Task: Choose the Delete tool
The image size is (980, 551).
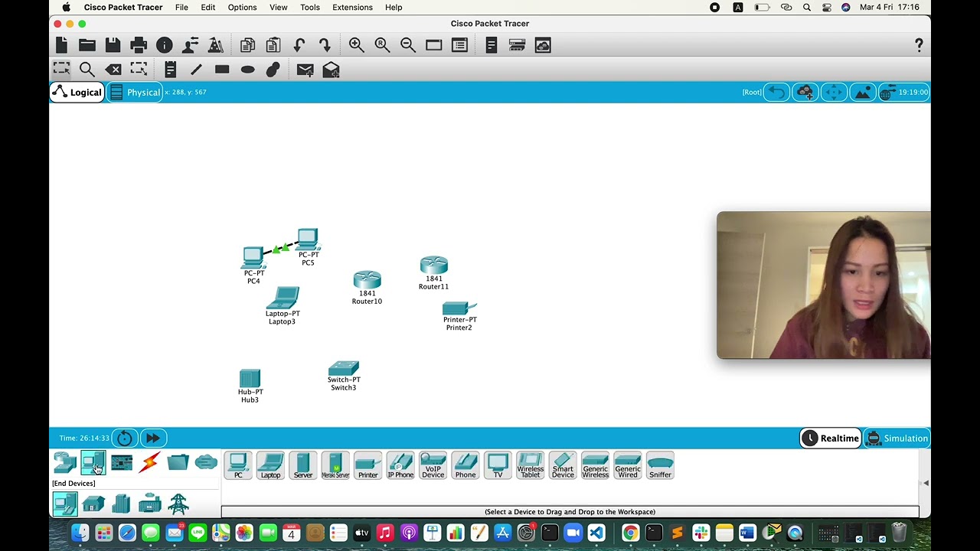Action: (113, 70)
